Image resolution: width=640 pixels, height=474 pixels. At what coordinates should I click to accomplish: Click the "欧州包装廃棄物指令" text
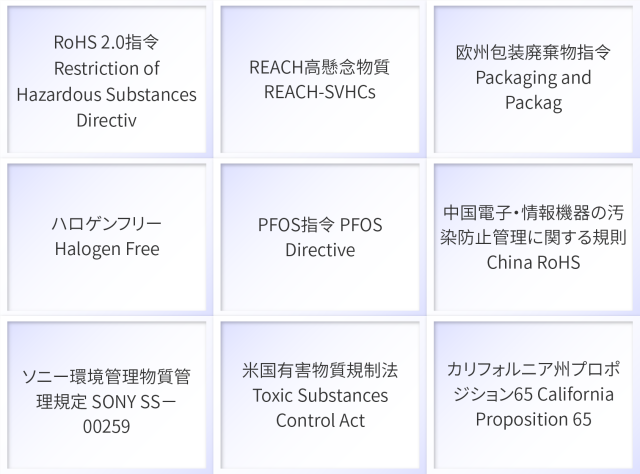533,52
